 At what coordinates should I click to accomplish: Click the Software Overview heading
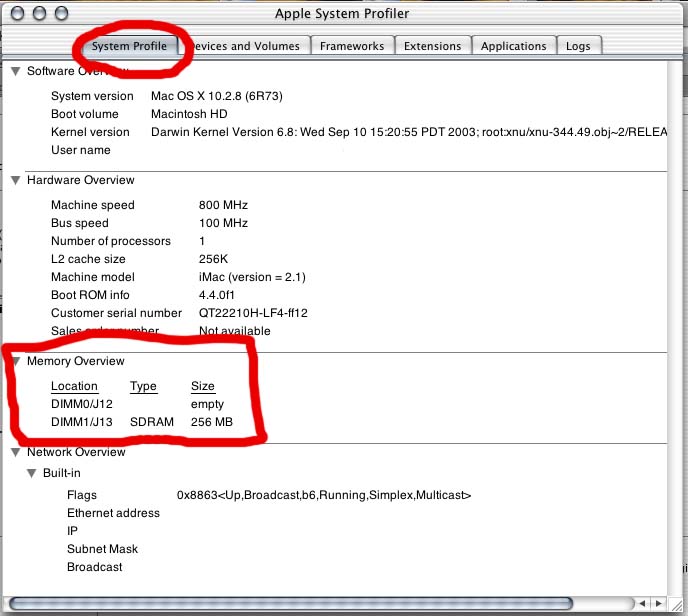(x=78, y=71)
